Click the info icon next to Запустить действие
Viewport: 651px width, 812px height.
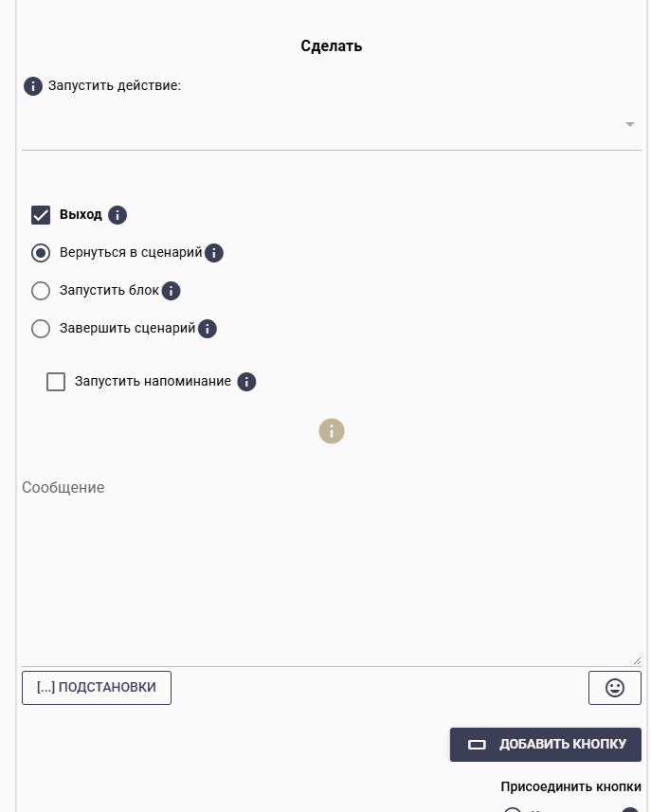[x=33, y=85]
